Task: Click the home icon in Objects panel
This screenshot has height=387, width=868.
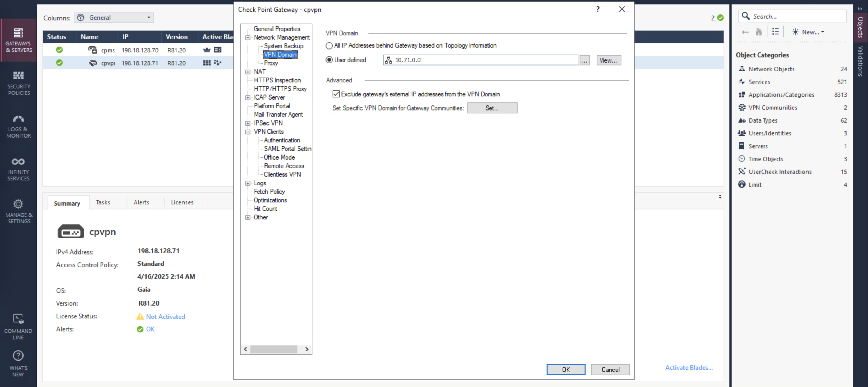Action: [758, 32]
